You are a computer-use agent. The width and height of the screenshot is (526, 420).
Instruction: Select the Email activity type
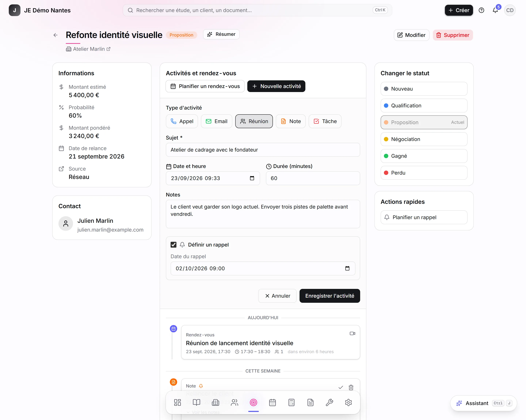(x=217, y=121)
